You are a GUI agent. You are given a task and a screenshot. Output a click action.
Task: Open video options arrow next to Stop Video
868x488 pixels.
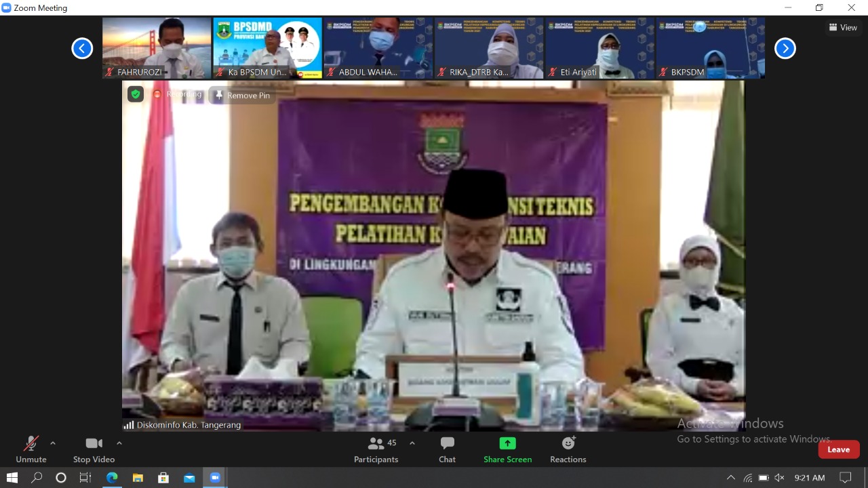[x=119, y=443]
